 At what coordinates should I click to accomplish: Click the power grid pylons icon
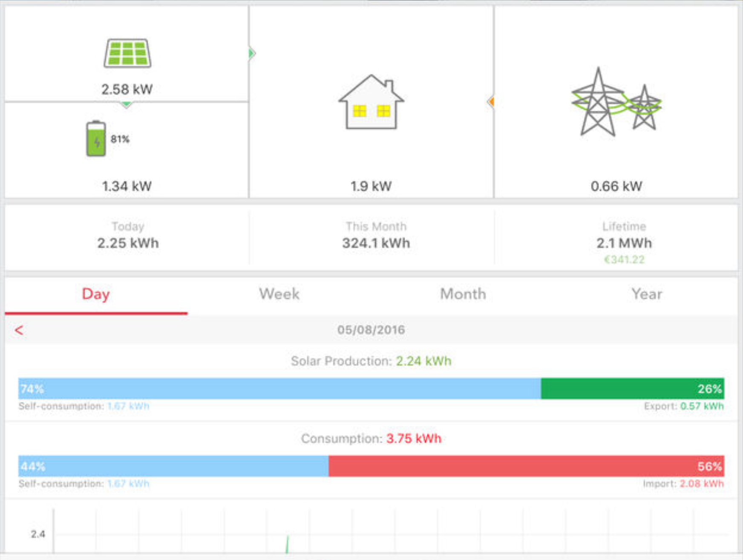coord(616,102)
